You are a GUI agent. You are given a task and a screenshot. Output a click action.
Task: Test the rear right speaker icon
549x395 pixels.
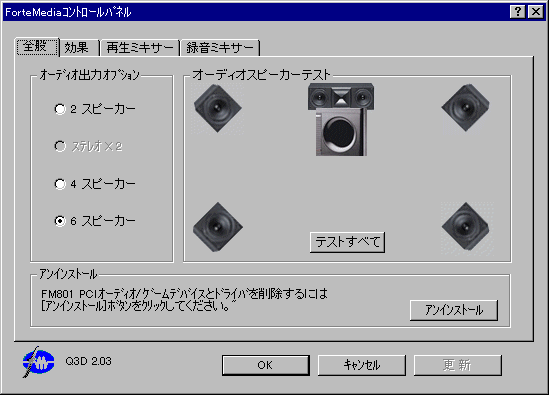466,226
